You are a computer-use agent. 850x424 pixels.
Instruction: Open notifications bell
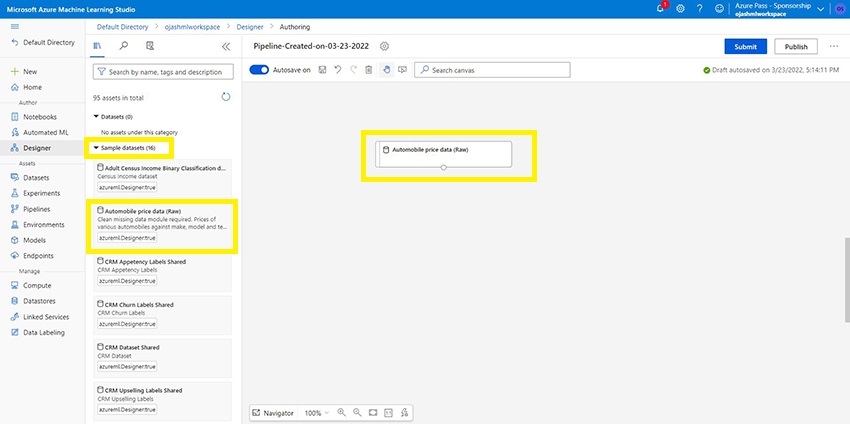[x=660, y=8]
